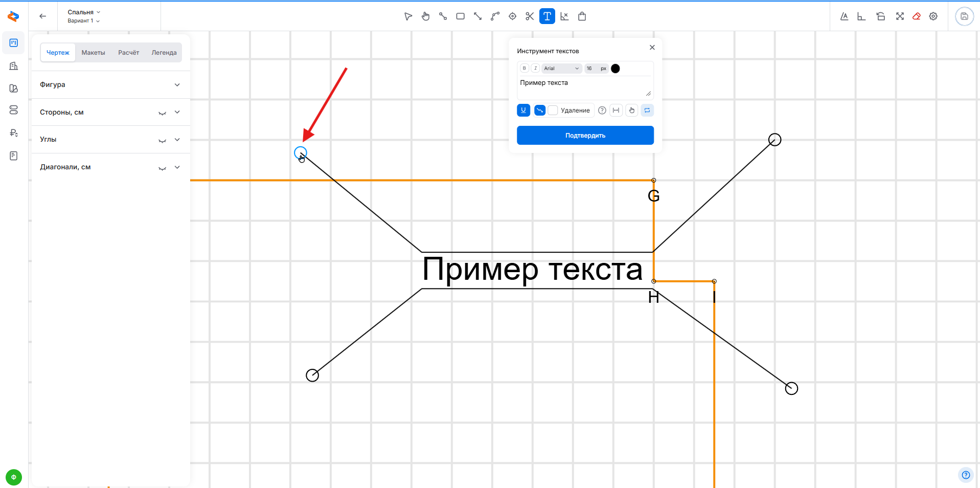Select the scissors cut tool
This screenshot has height=488, width=980.
pos(530,16)
